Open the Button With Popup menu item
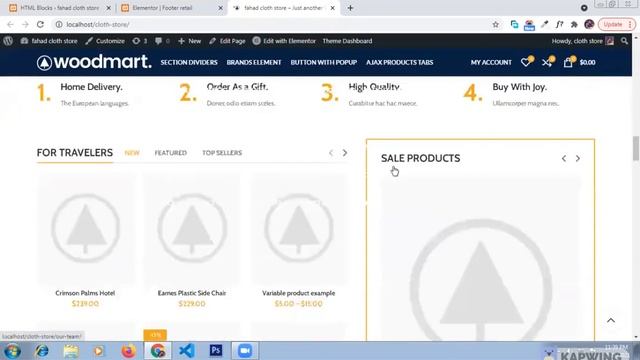 (324, 62)
